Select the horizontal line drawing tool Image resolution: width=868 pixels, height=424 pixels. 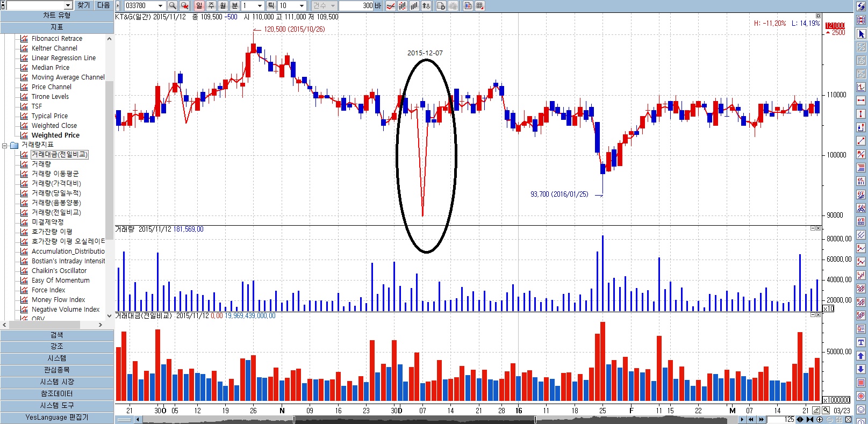(x=861, y=100)
